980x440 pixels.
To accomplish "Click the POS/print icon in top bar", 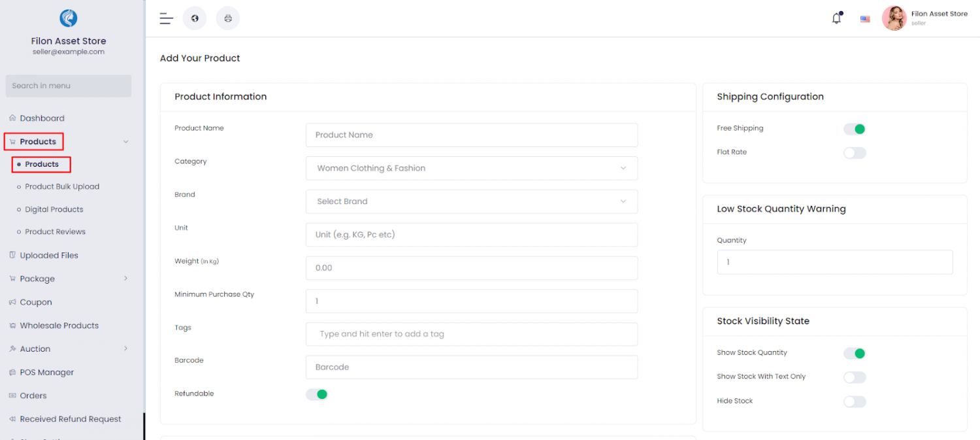I will [227, 18].
